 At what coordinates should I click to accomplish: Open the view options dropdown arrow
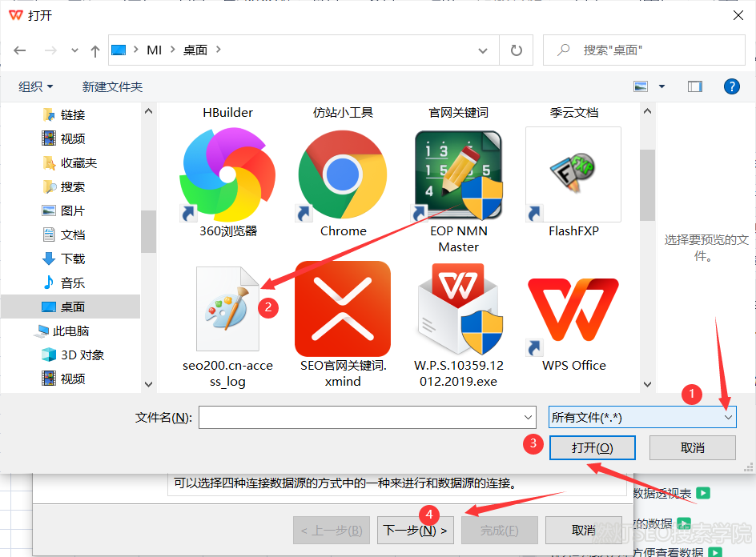coord(662,86)
